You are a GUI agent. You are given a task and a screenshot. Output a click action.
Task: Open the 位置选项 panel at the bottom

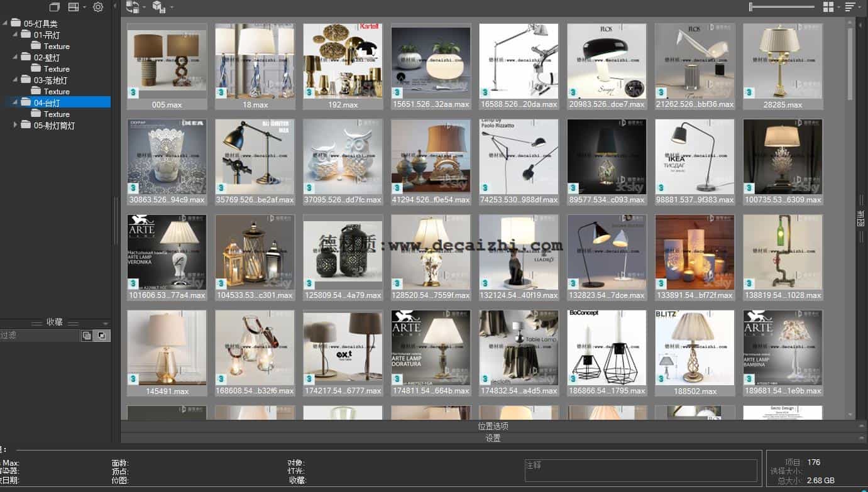(493, 425)
